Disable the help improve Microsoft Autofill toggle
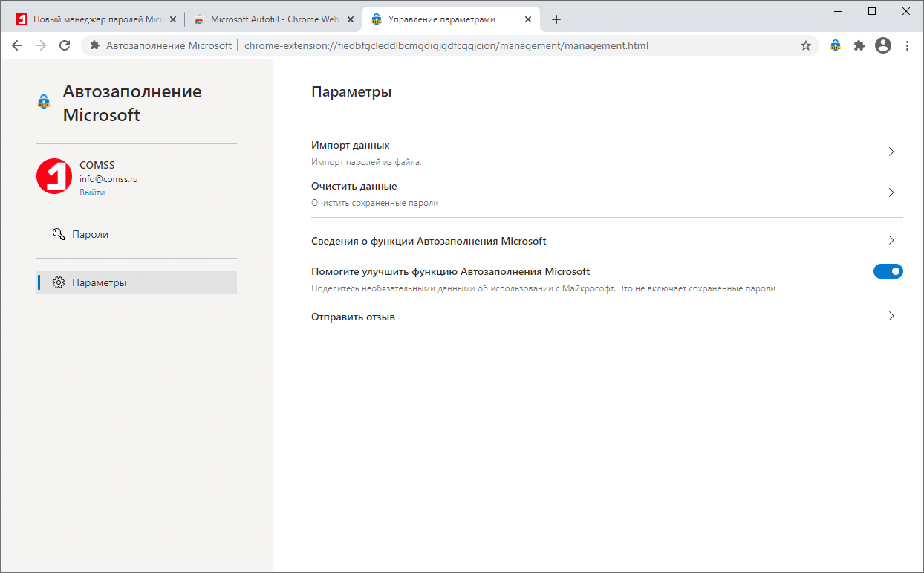The width and height of the screenshot is (924, 573). pyautogui.click(x=888, y=271)
